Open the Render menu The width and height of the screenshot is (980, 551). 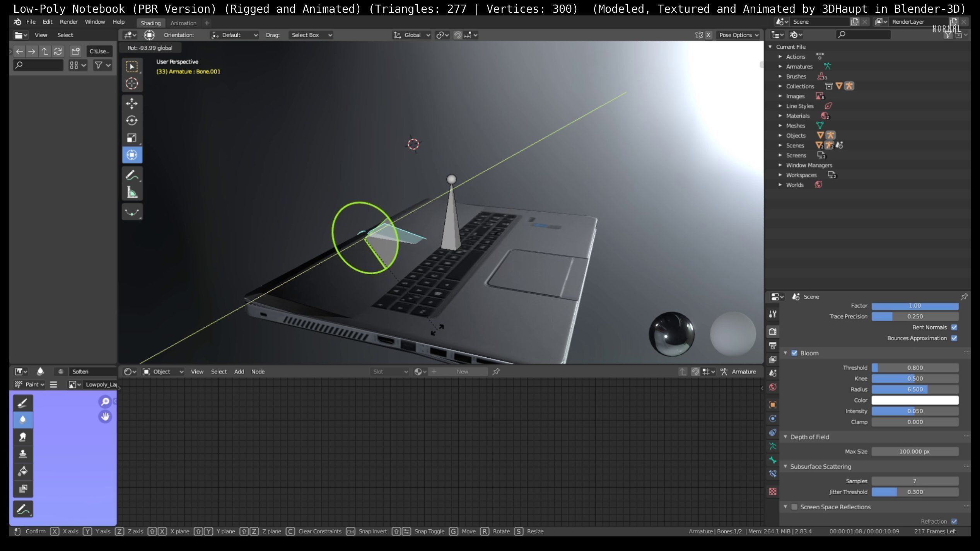click(x=68, y=22)
